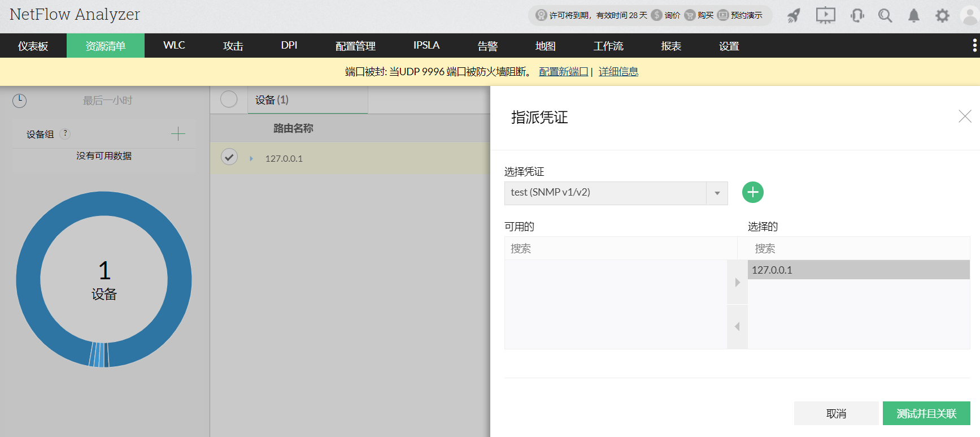This screenshot has width=980, height=437.
Task: Open the search magnifier icon
Action: click(x=885, y=15)
